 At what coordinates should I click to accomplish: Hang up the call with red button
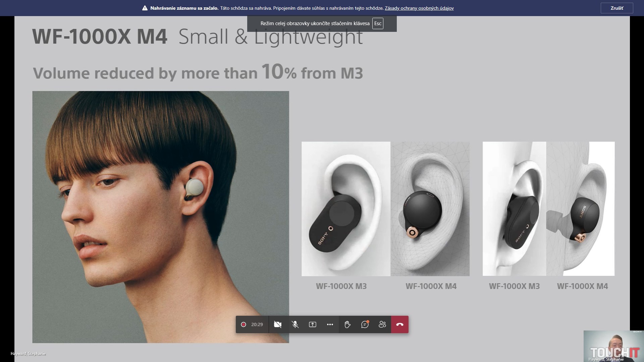click(400, 324)
